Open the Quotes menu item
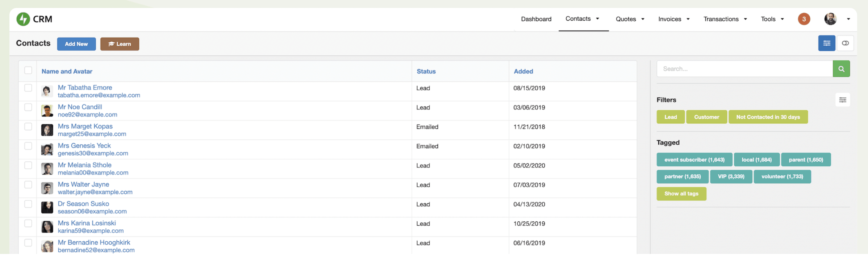Image resolution: width=868 pixels, height=259 pixels. point(626,19)
